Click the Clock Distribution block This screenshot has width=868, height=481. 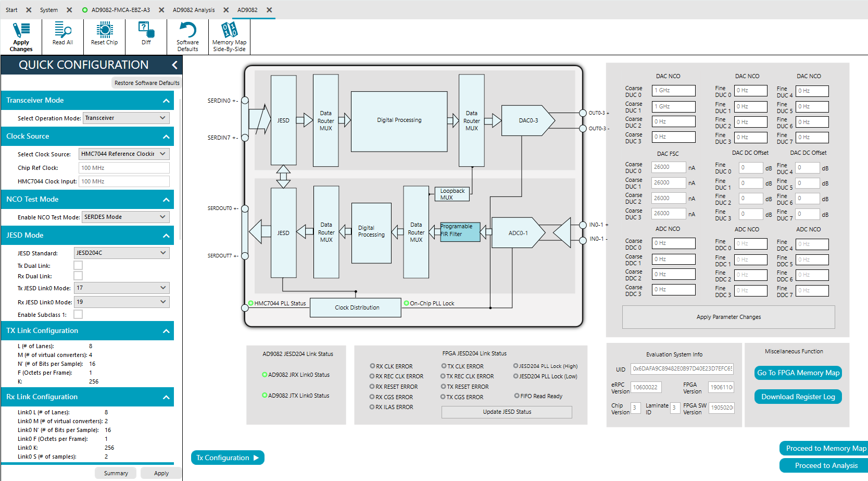coord(356,307)
